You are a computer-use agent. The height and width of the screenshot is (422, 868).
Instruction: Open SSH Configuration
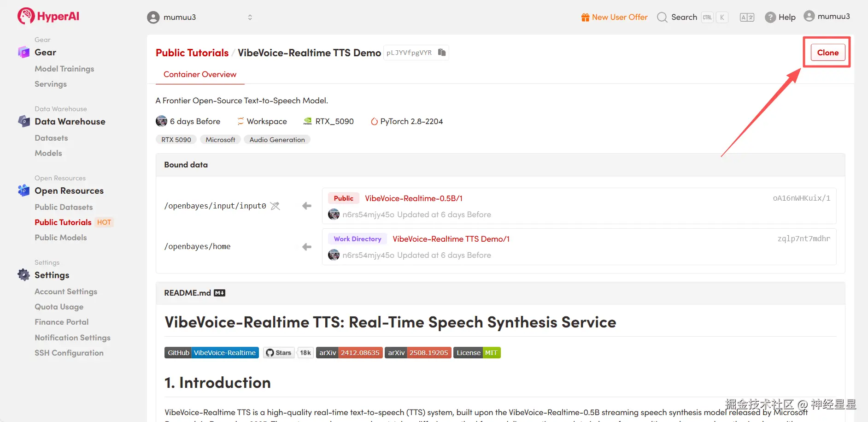point(69,353)
